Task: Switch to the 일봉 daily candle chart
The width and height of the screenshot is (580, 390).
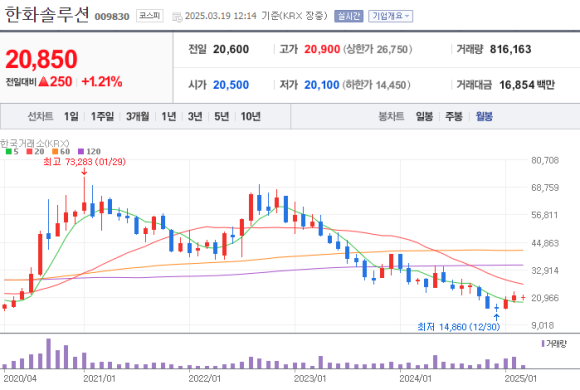Action: (424, 117)
